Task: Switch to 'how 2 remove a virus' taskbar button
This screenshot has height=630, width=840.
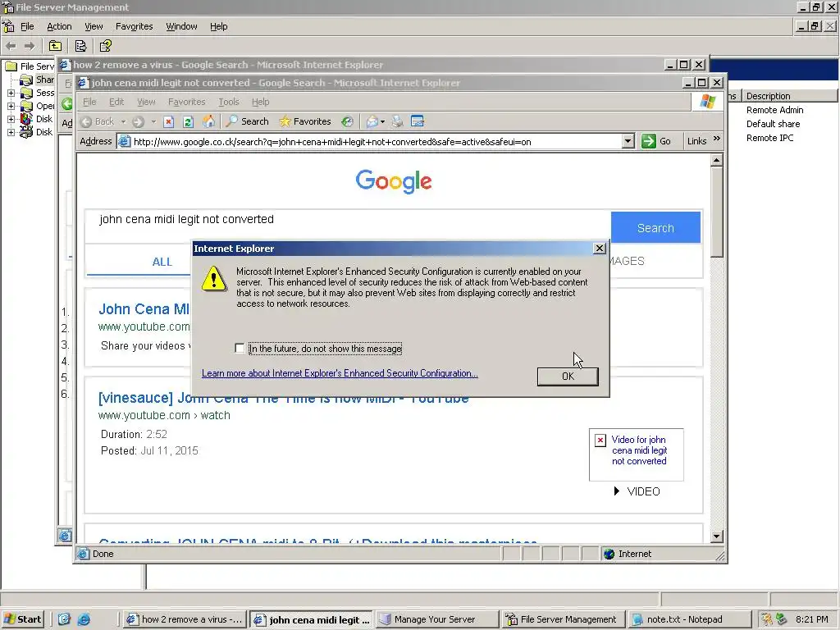Action: (185, 619)
